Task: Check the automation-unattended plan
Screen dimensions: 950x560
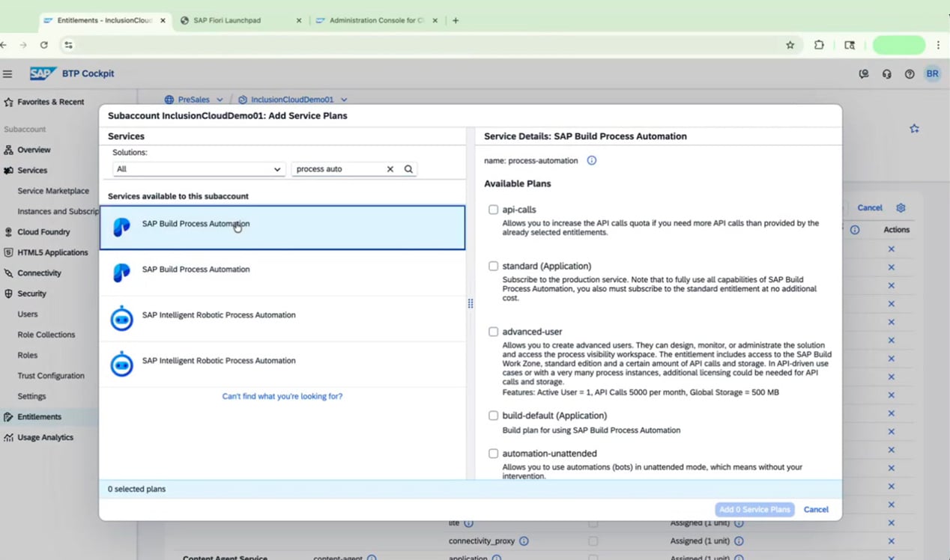Action: (493, 454)
